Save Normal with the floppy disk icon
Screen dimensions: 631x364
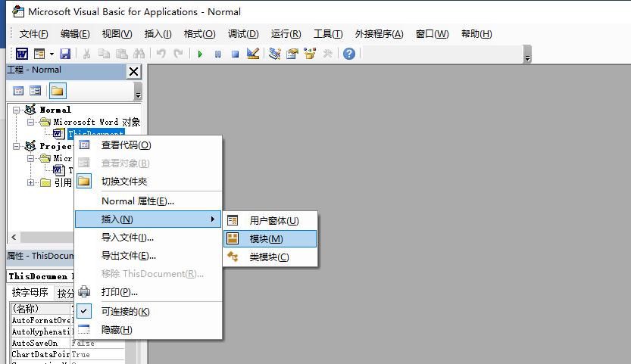(x=65, y=54)
